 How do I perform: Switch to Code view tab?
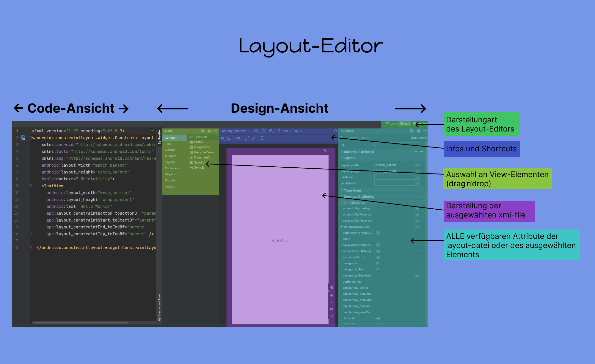[x=391, y=124]
